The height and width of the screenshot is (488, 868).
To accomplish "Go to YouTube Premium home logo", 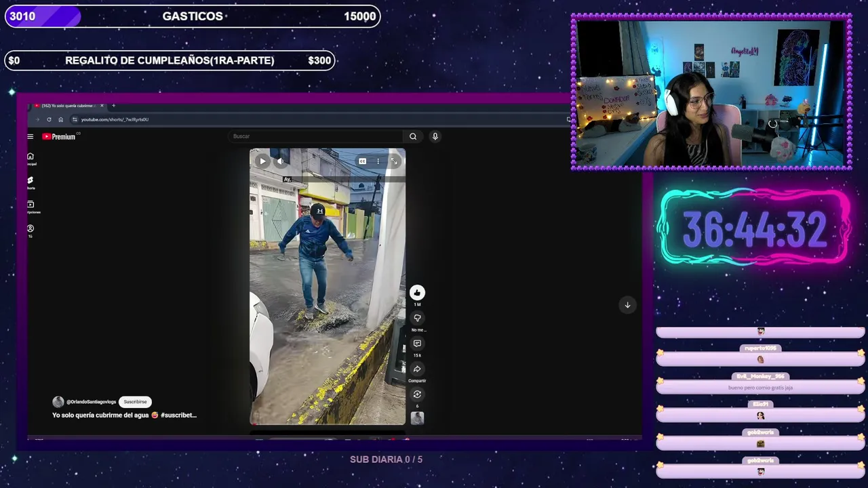I will pos(59,136).
